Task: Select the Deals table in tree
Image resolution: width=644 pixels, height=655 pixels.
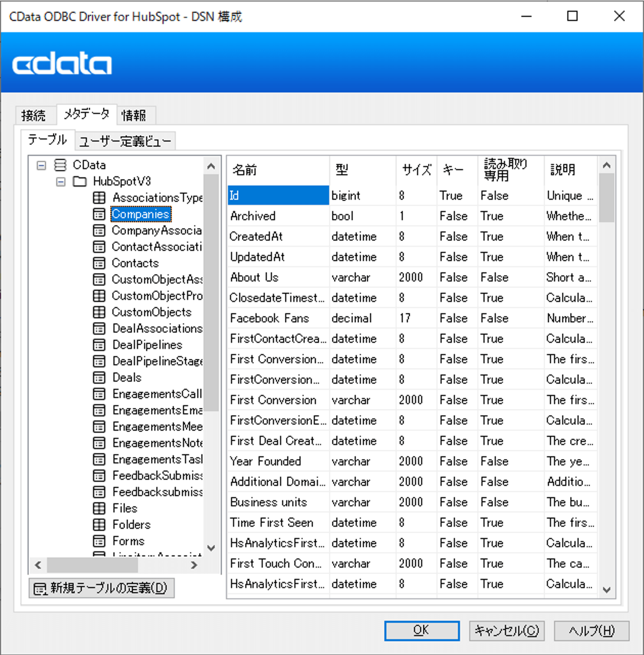Action: click(x=127, y=378)
